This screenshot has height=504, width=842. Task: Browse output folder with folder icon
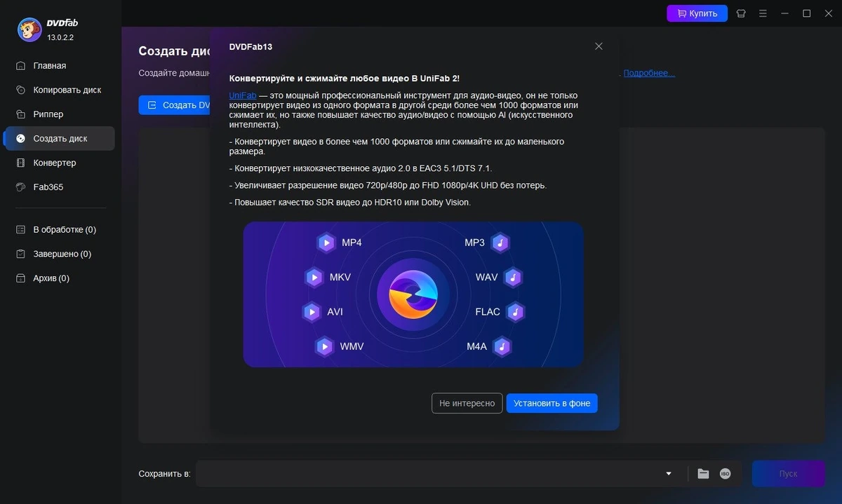703,474
